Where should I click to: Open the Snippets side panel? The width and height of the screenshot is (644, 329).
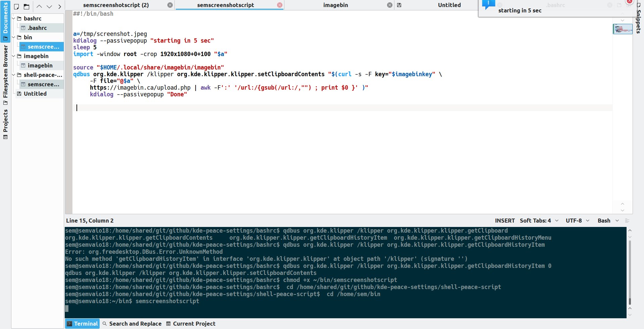(x=638, y=18)
